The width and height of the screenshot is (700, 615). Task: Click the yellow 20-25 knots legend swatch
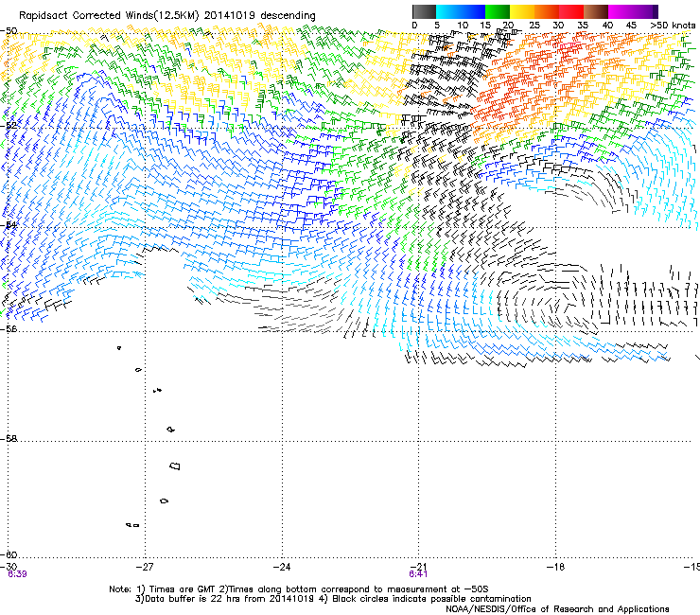[521, 11]
